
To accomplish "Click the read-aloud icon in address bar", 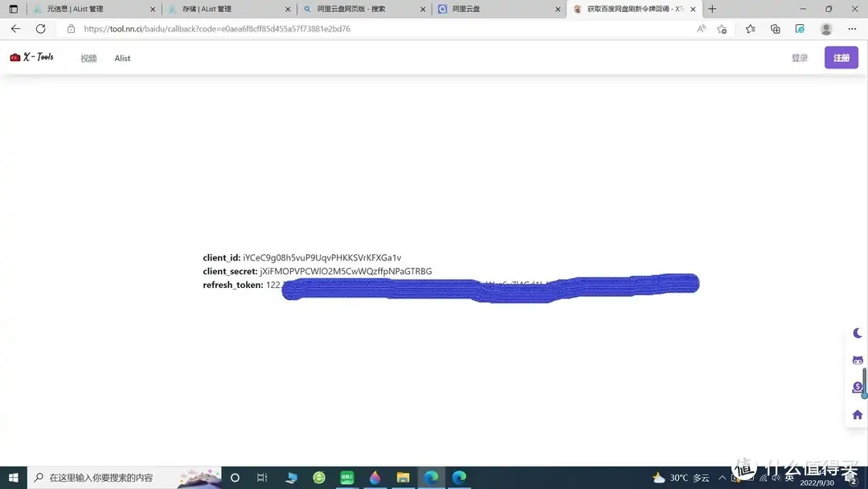I will 701,28.
